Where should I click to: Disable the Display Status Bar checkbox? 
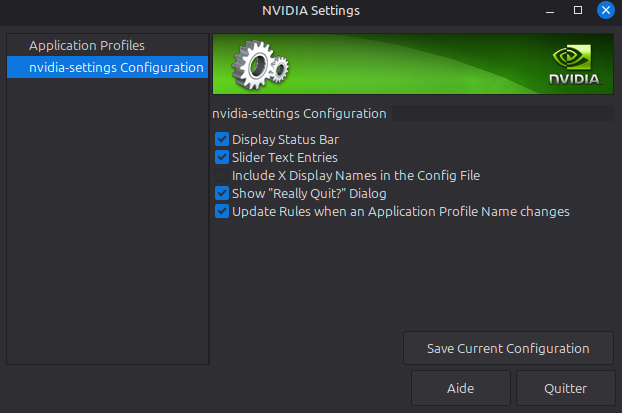tap(222, 139)
